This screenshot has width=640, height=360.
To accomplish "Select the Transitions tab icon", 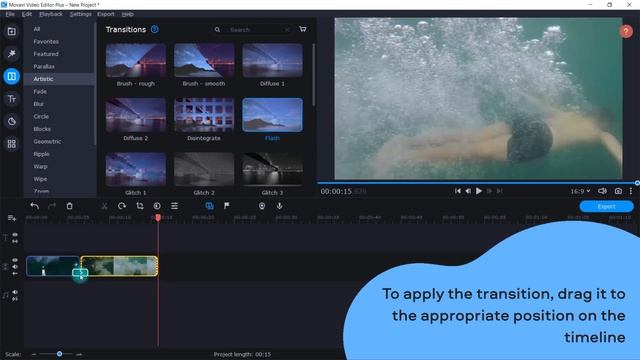I will tap(12, 76).
